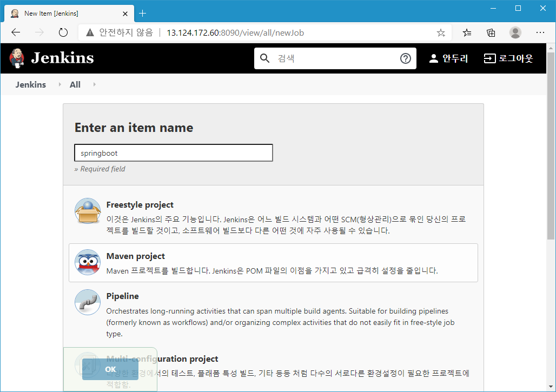Click the Jenkins title in the header

[x=62, y=58]
